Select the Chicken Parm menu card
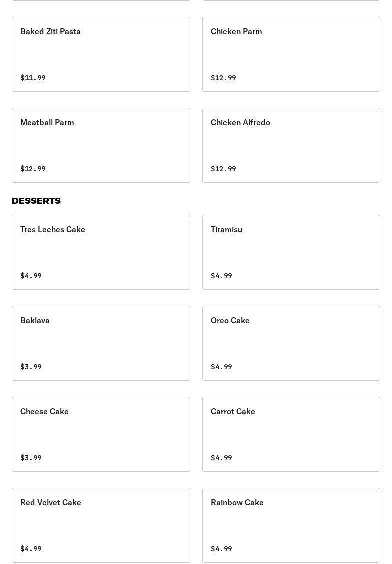392x564 pixels. pos(291,54)
